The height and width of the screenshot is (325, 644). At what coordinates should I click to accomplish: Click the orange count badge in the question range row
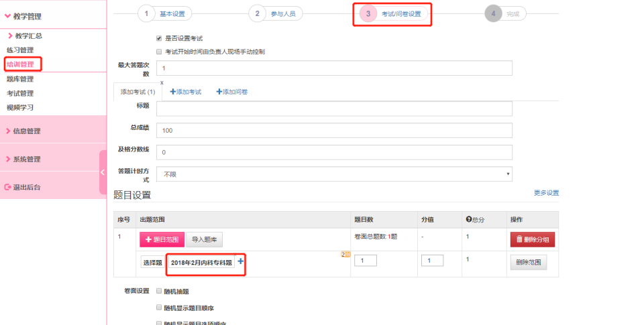pos(345,255)
